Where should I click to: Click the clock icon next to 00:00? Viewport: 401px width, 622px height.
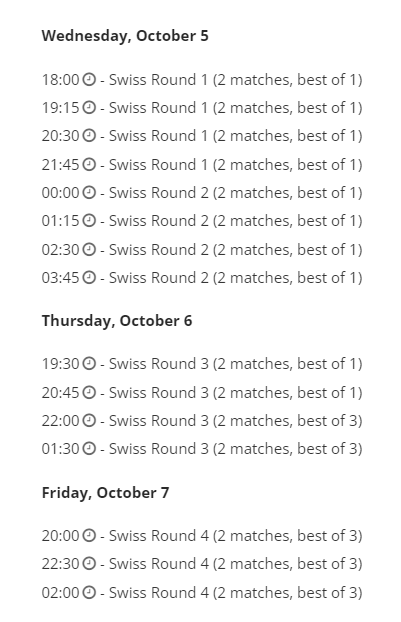[89, 192]
